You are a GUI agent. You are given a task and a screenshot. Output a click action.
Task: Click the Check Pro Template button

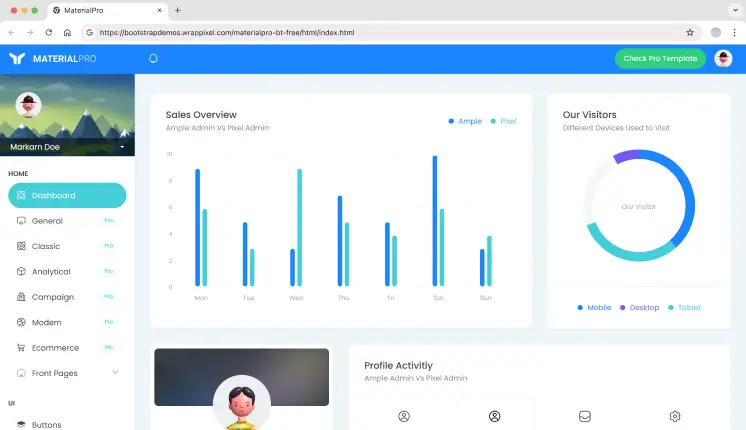click(659, 59)
